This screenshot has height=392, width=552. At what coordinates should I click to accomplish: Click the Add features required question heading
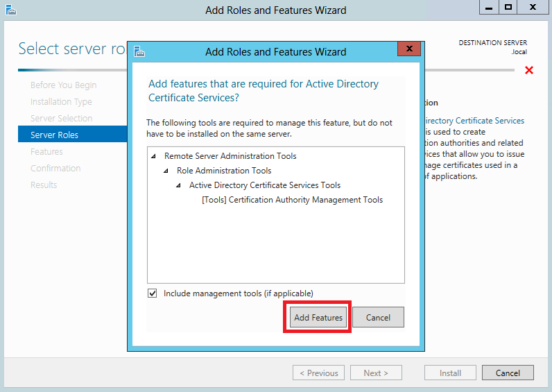(264, 90)
